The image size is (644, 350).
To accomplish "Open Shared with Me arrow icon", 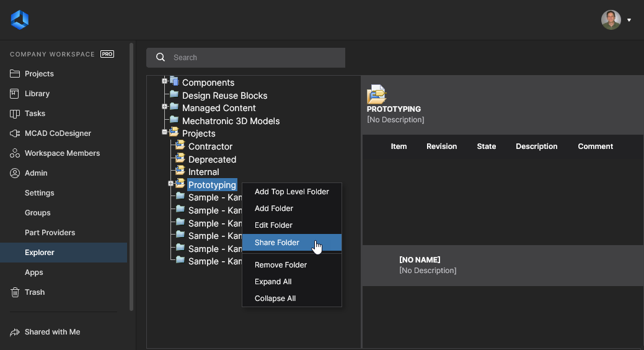I will [x=15, y=332].
